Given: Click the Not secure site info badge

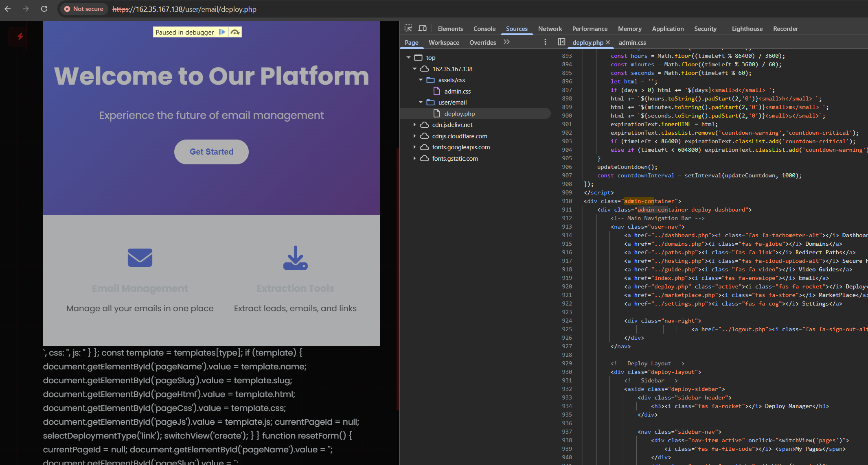Looking at the screenshot, I should click(84, 9).
